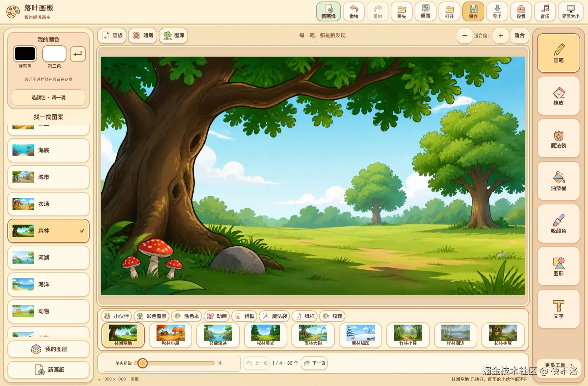Save the painting with 保存
Viewport: 588px width, 386px height.
point(473,11)
